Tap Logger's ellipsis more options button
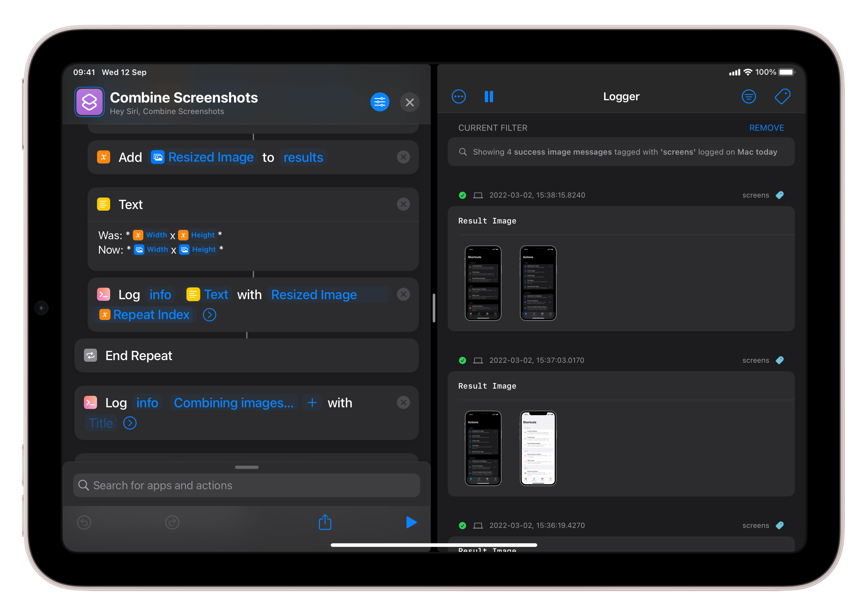This screenshot has height=616, width=868. 458,96
